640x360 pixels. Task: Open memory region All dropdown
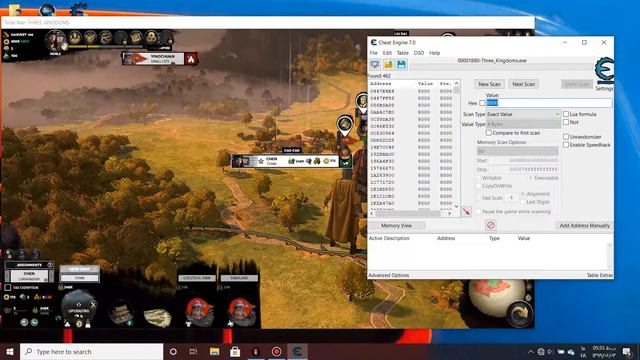click(517, 151)
